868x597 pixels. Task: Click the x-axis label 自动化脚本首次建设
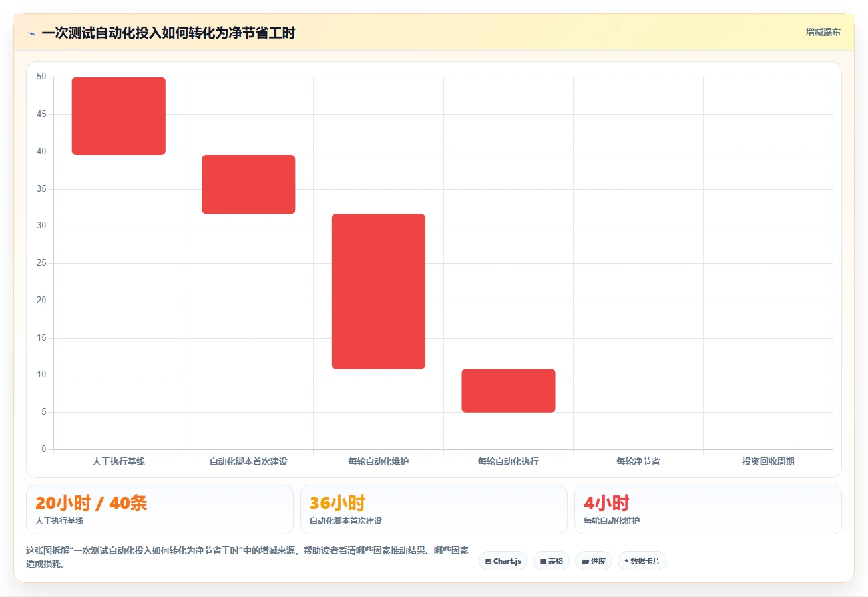point(248,461)
